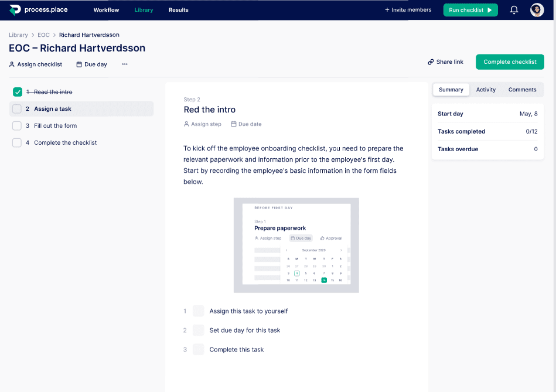Go to EOC in breadcrumb
The image size is (556, 392).
(43, 35)
